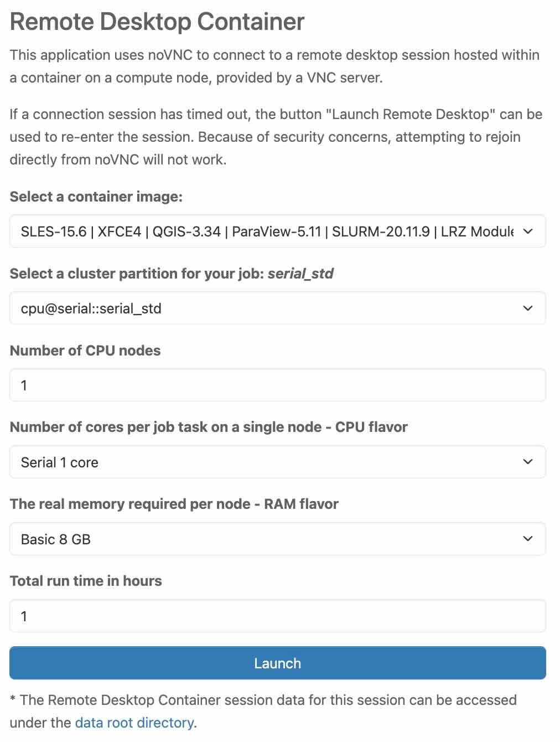Open the CPU flavor dropdown set to Serial 1 core

click(x=266, y=462)
